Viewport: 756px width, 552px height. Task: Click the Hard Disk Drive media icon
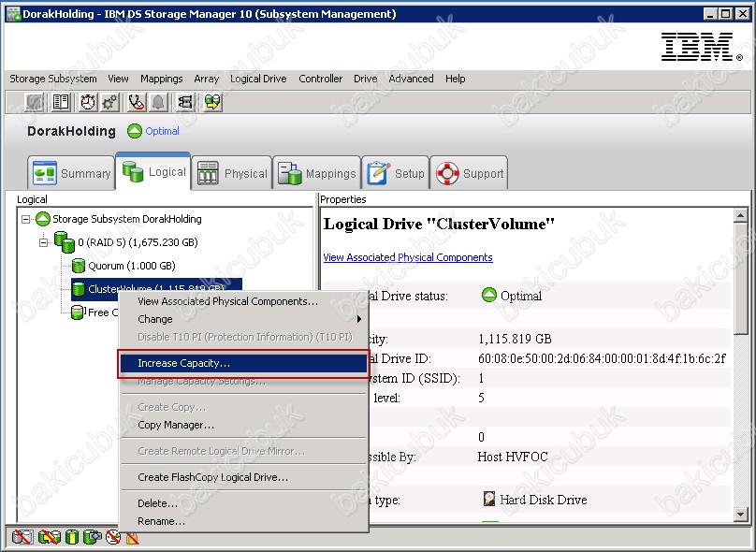point(489,499)
